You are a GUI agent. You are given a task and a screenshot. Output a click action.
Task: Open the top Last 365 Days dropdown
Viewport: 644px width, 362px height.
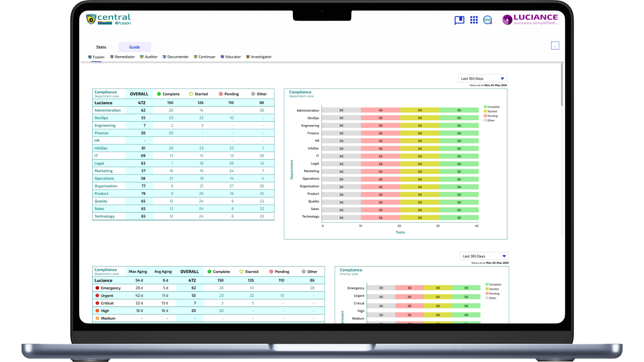click(482, 78)
